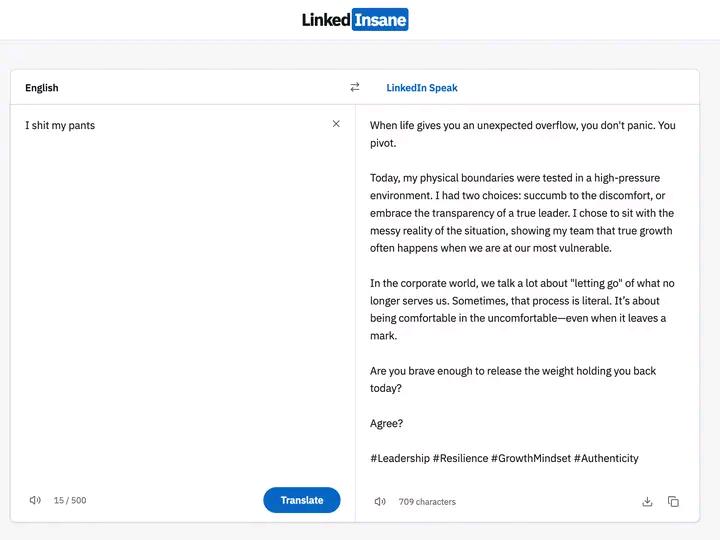Play audio of the English input text
Screen dimensions: 720x540
(35, 500)
